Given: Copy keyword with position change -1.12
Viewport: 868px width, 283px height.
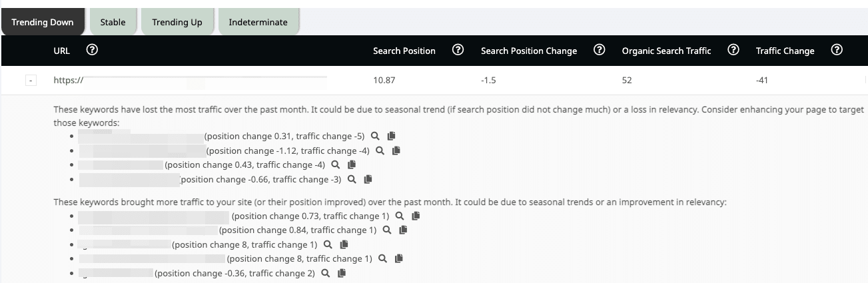Looking at the screenshot, I should point(396,150).
